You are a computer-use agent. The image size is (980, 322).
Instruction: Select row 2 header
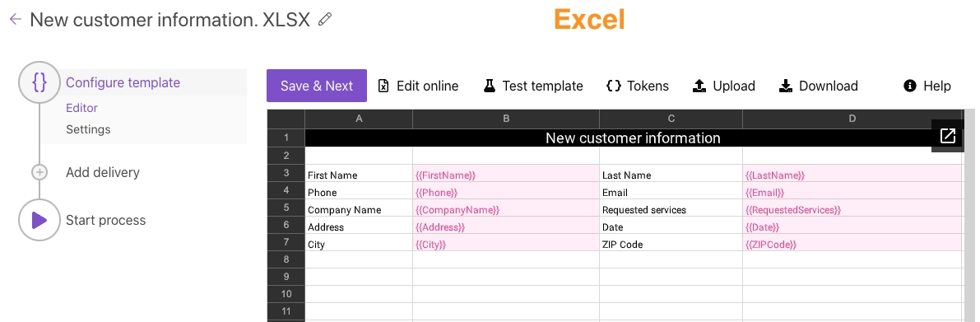tap(286, 156)
